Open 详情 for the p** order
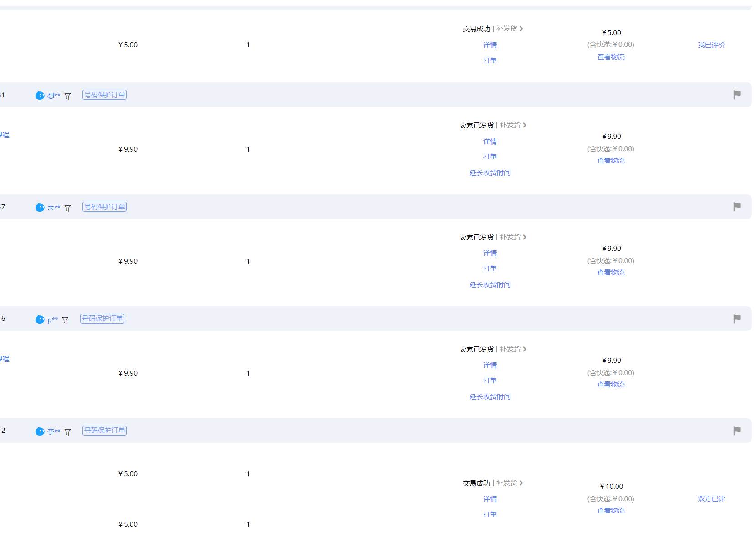The height and width of the screenshot is (549, 756). click(x=490, y=365)
